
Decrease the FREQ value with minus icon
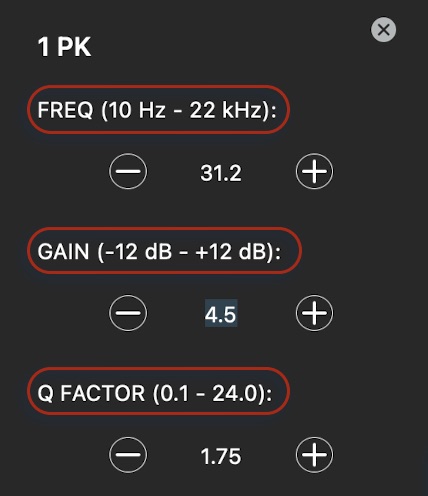pyautogui.click(x=128, y=171)
